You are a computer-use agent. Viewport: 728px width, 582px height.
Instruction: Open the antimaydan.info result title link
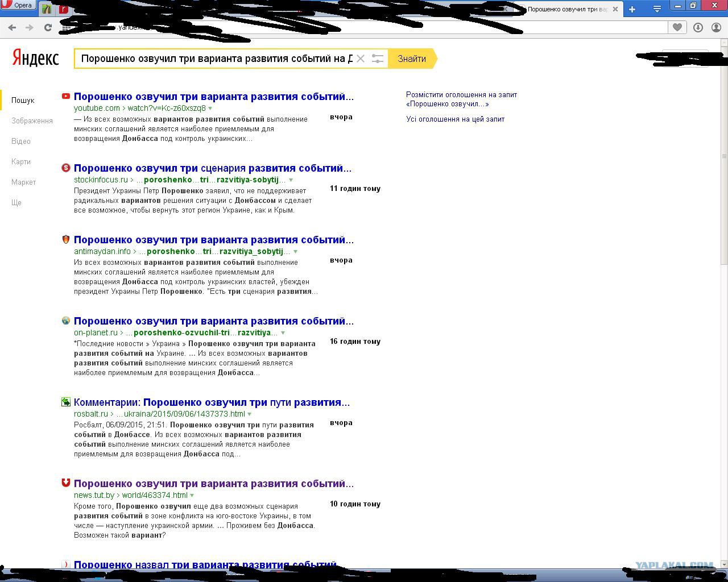coord(214,240)
